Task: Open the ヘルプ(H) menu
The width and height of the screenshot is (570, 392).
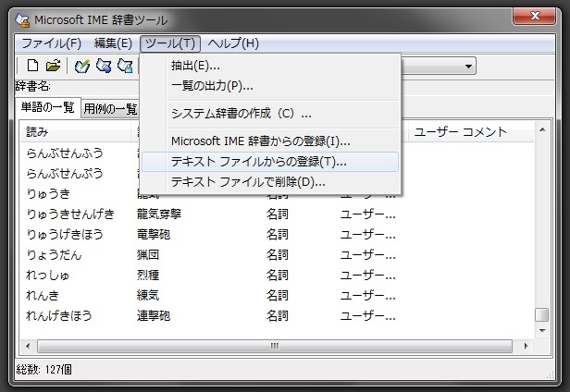Action: 233,43
